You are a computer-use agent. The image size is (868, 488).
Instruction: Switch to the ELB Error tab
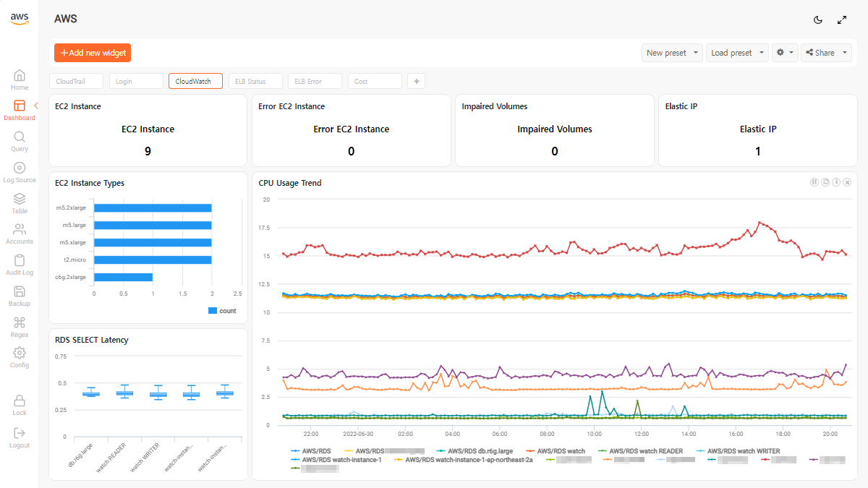(x=315, y=82)
